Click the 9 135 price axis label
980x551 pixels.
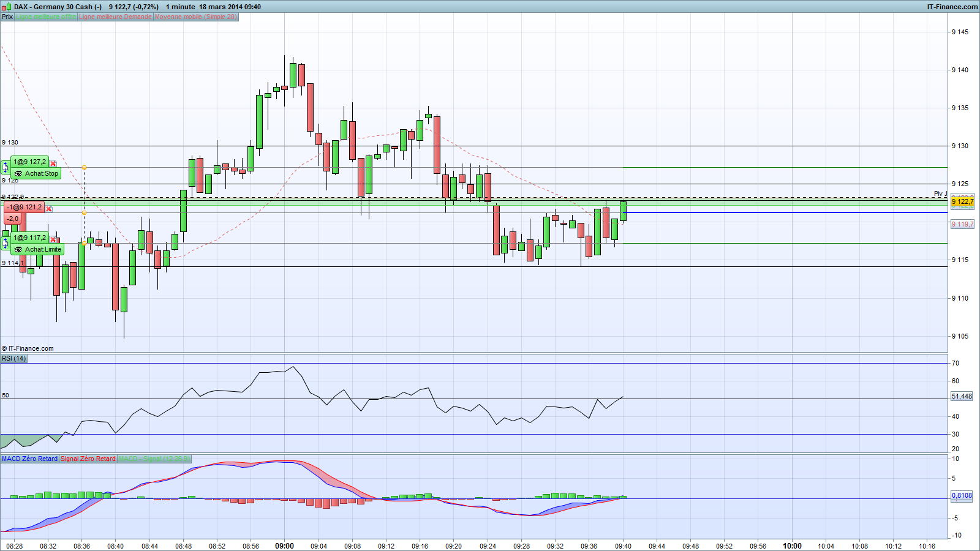[960, 108]
